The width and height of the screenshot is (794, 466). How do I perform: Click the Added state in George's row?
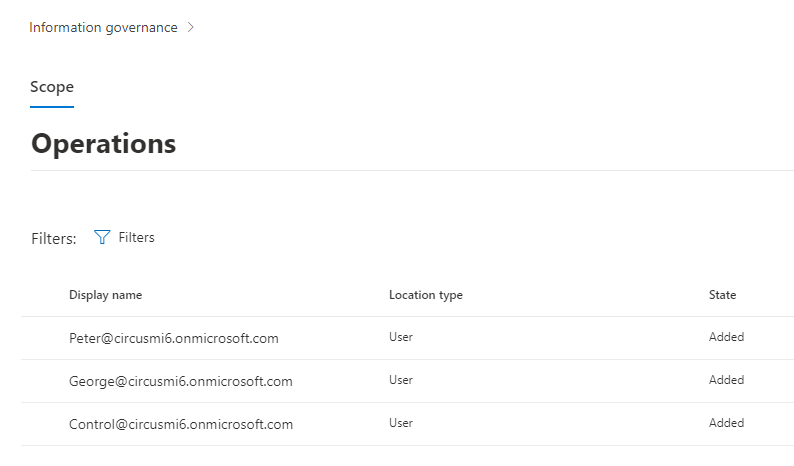(x=726, y=380)
